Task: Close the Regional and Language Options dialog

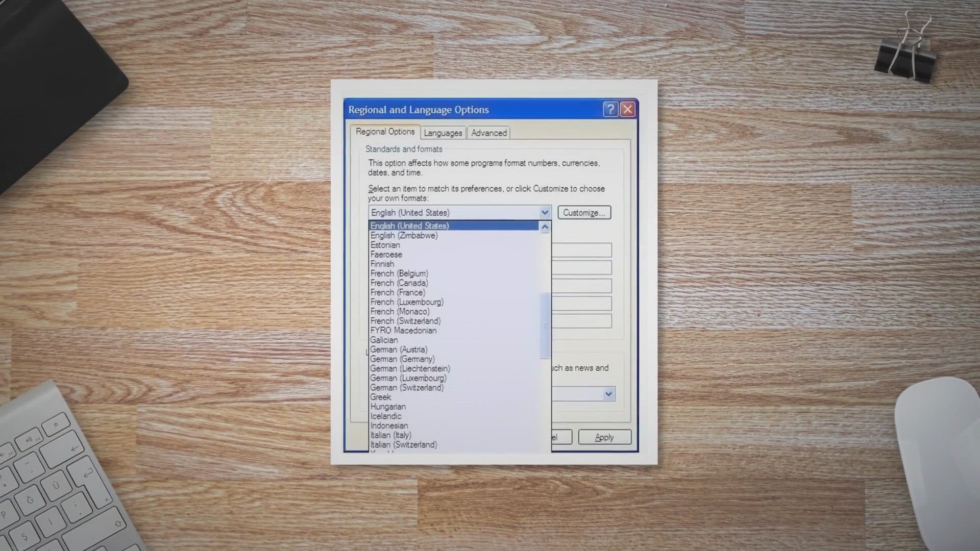Action: pos(628,109)
